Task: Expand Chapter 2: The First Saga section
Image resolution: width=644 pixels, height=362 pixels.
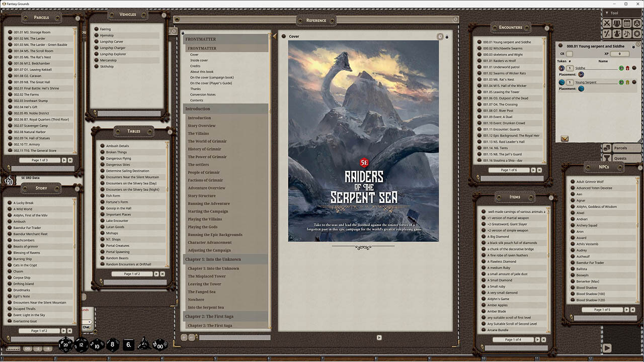Action: click(209, 315)
